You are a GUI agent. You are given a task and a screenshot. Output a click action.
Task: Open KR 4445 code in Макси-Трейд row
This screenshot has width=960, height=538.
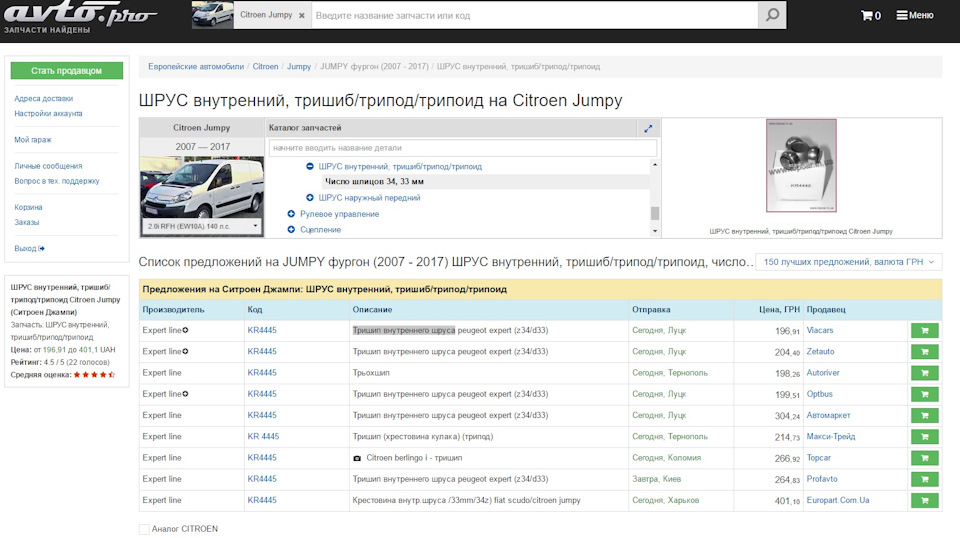pyautogui.click(x=263, y=436)
